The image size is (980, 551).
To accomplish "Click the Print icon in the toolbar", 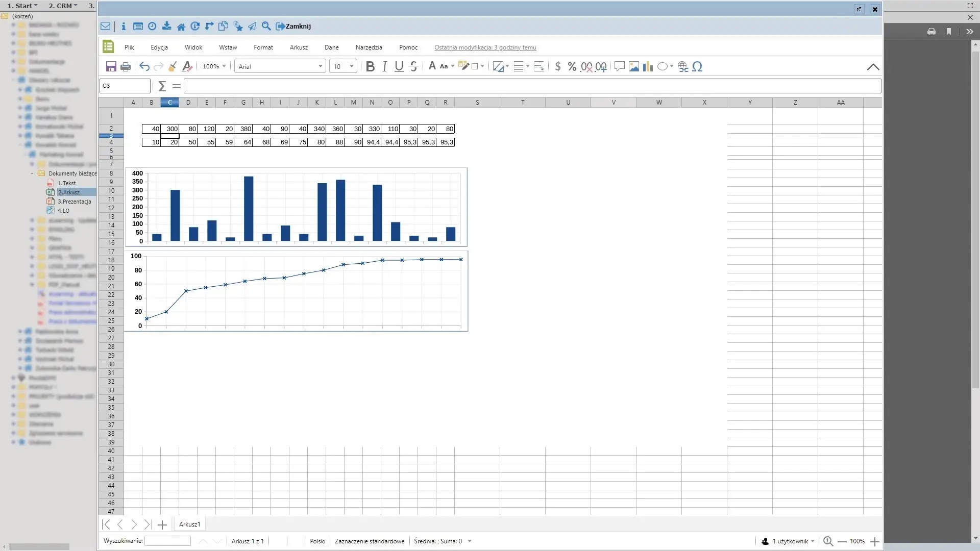I will (x=126, y=66).
